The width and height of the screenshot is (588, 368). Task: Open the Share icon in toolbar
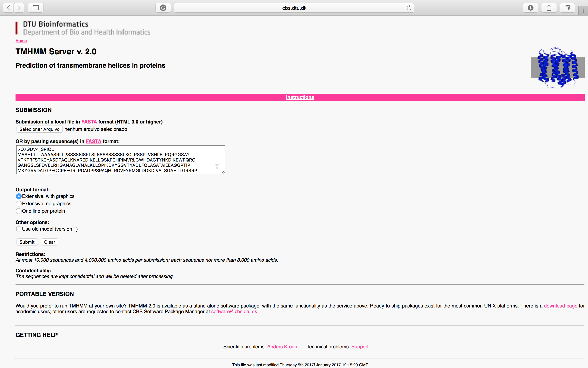(549, 8)
